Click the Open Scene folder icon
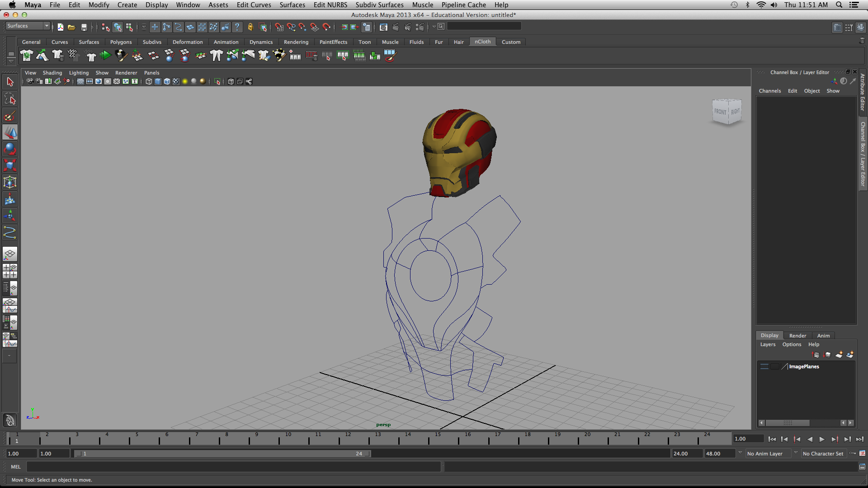The height and width of the screenshot is (488, 868). pyautogui.click(x=71, y=27)
